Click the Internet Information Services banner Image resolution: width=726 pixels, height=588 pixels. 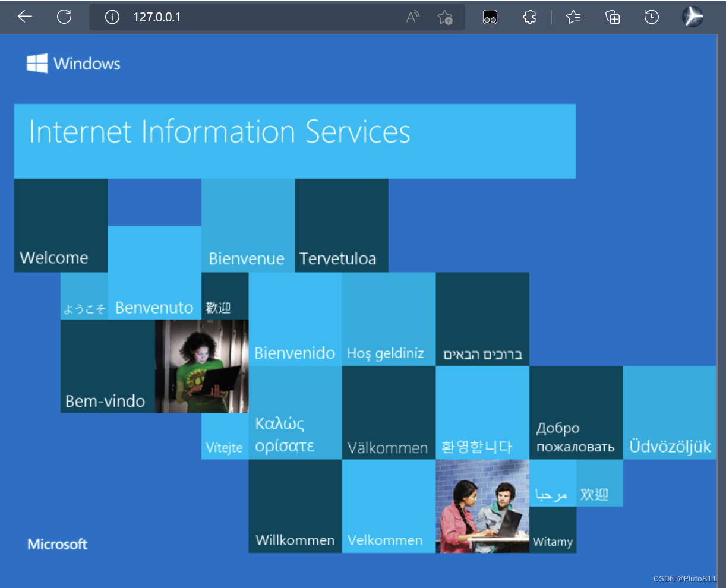coord(295,141)
